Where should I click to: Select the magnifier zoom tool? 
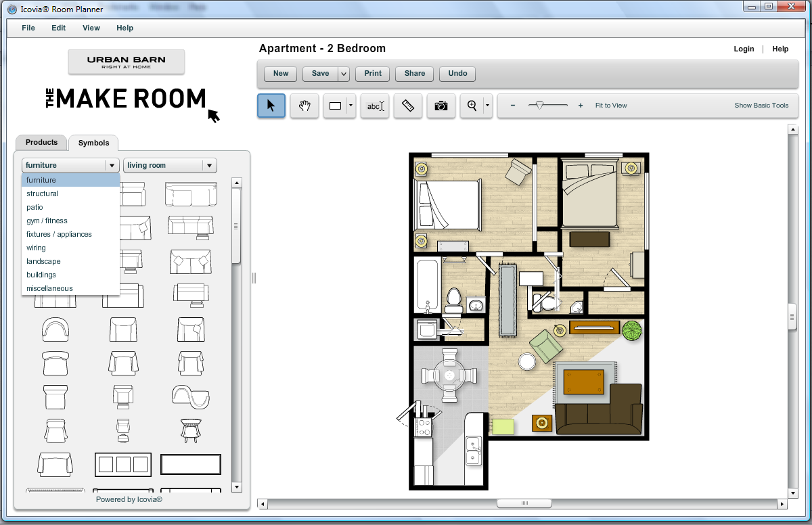(472, 106)
